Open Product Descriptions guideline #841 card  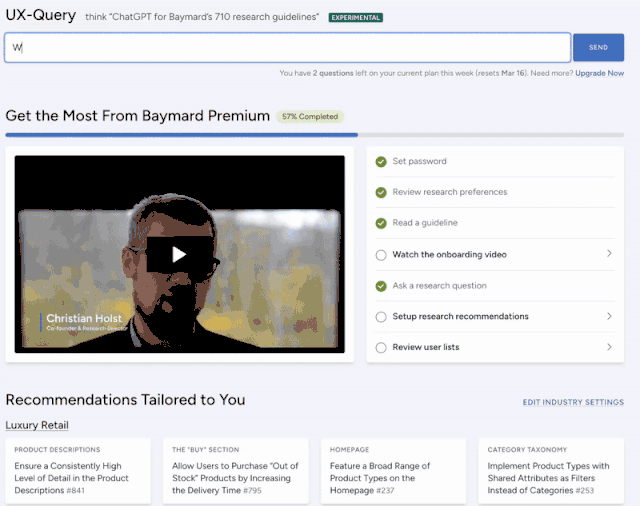[x=78, y=471]
